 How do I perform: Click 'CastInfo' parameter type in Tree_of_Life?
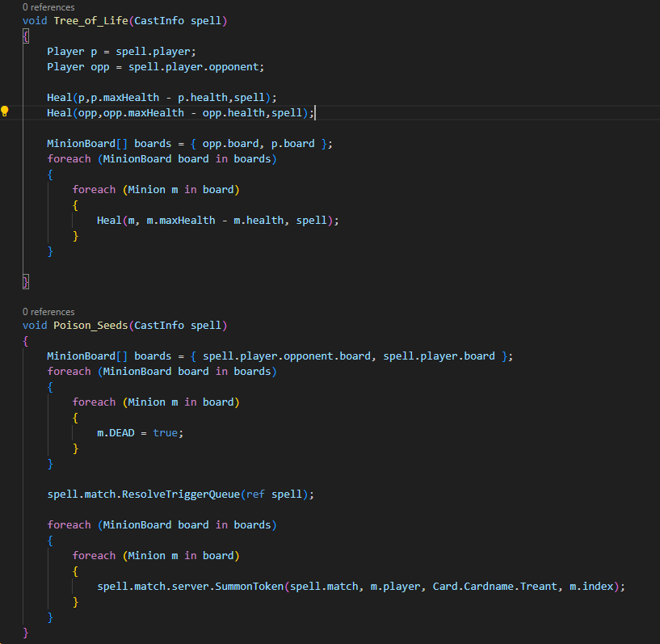pyautogui.click(x=159, y=21)
